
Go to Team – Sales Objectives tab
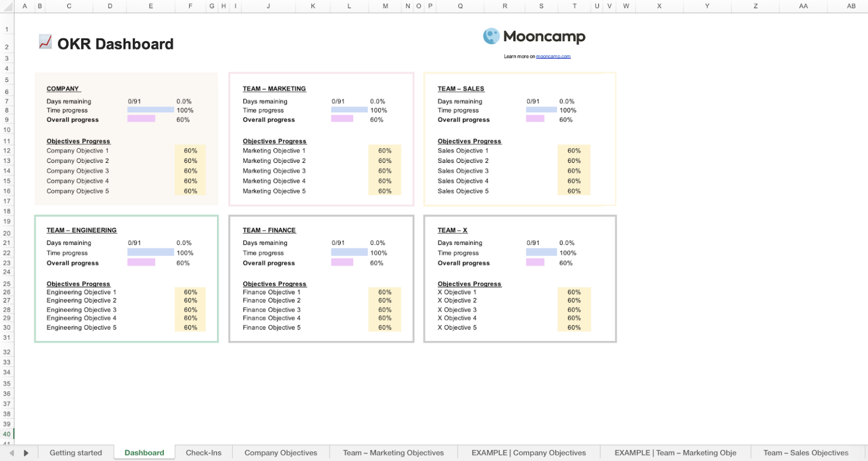click(x=806, y=453)
